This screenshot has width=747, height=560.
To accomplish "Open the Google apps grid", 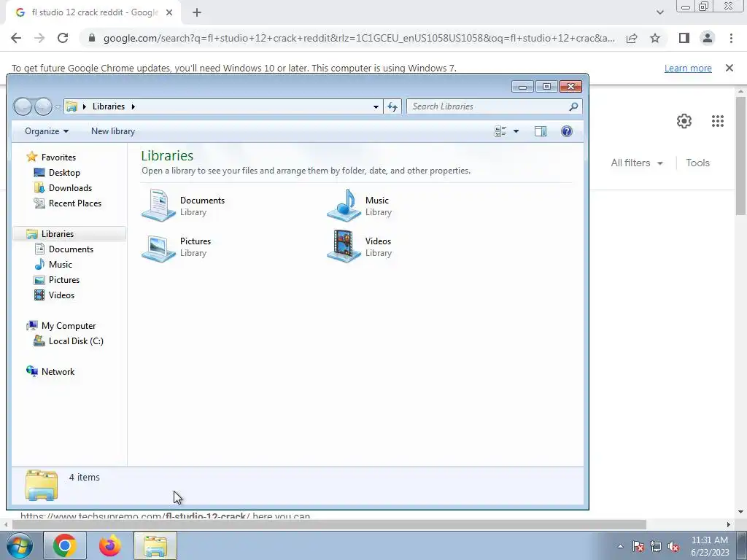I will click(718, 121).
